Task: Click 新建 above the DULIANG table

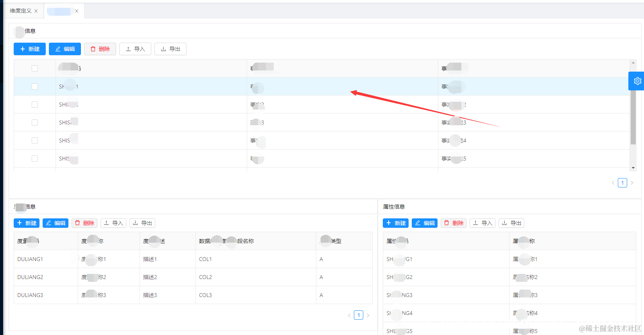Action: pyautogui.click(x=27, y=223)
